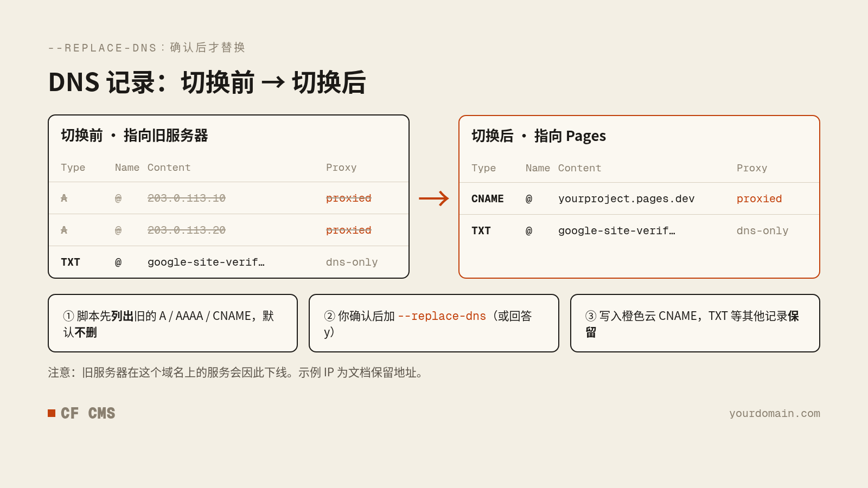The width and height of the screenshot is (868, 488).
Task: Click the @ name in the CNAME row
Action: [x=529, y=199]
